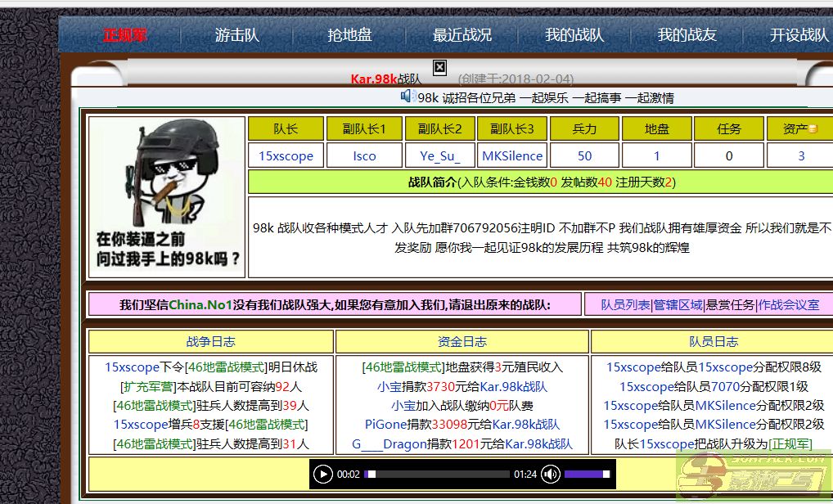This screenshot has height=504, width=833.
Task: Close the Kar.98k team panel with X
Action: click(x=439, y=67)
